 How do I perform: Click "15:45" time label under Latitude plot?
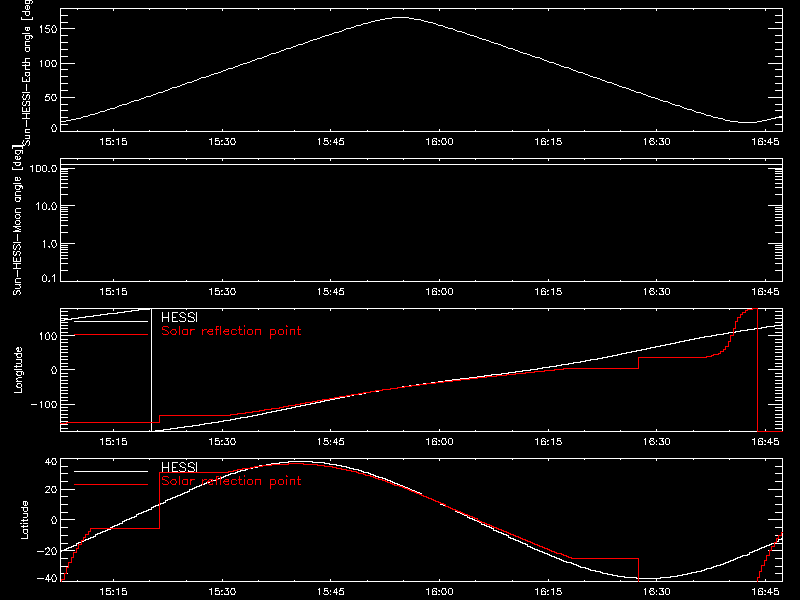coord(331,592)
